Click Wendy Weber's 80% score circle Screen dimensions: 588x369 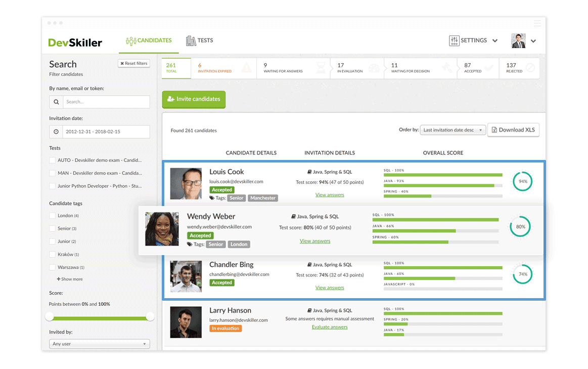click(520, 226)
